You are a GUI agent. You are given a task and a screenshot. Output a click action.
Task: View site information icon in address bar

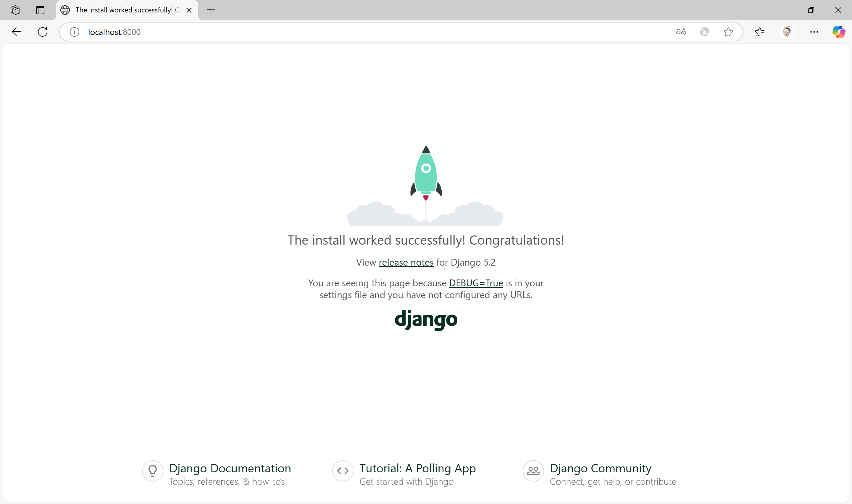point(74,32)
